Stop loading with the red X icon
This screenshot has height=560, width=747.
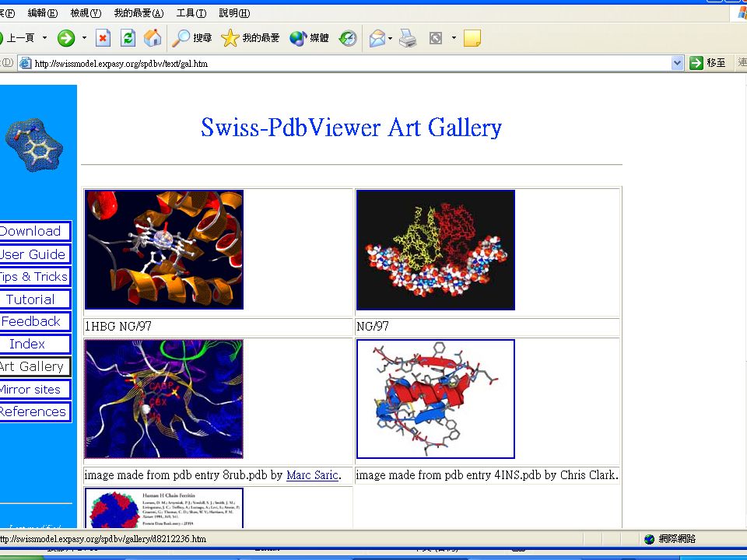(x=103, y=38)
